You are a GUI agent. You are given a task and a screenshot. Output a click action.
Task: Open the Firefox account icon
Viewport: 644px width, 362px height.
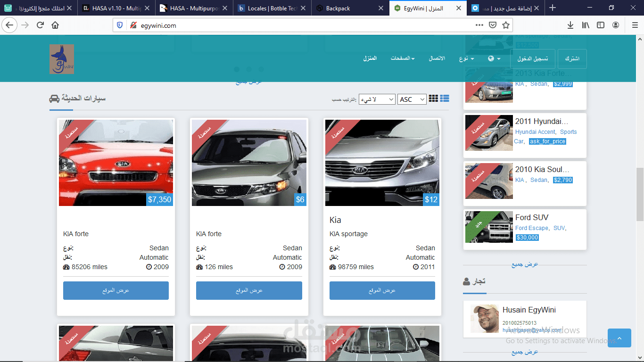pos(616,25)
